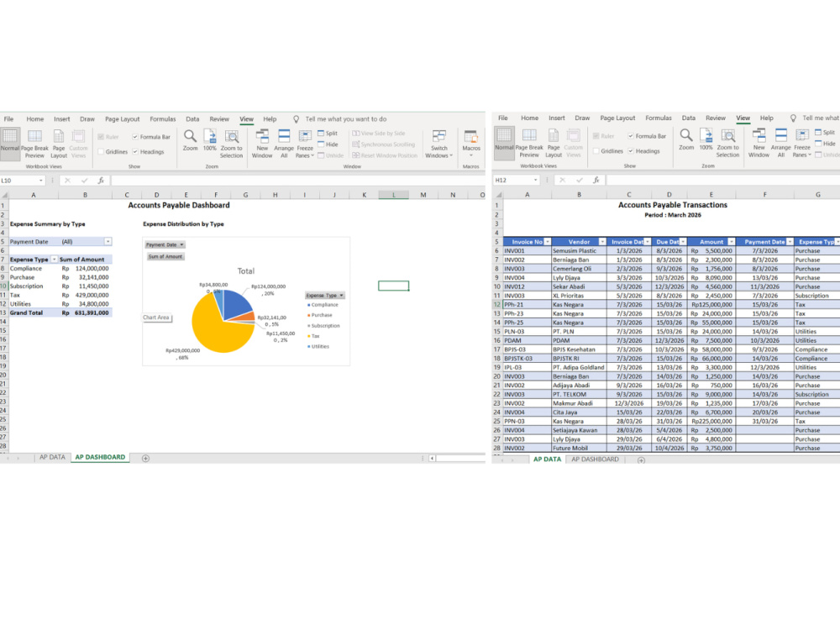The height and width of the screenshot is (630, 840).
Task: Toggle Headings checkbox in right window
Action: (x=631, y=151)
